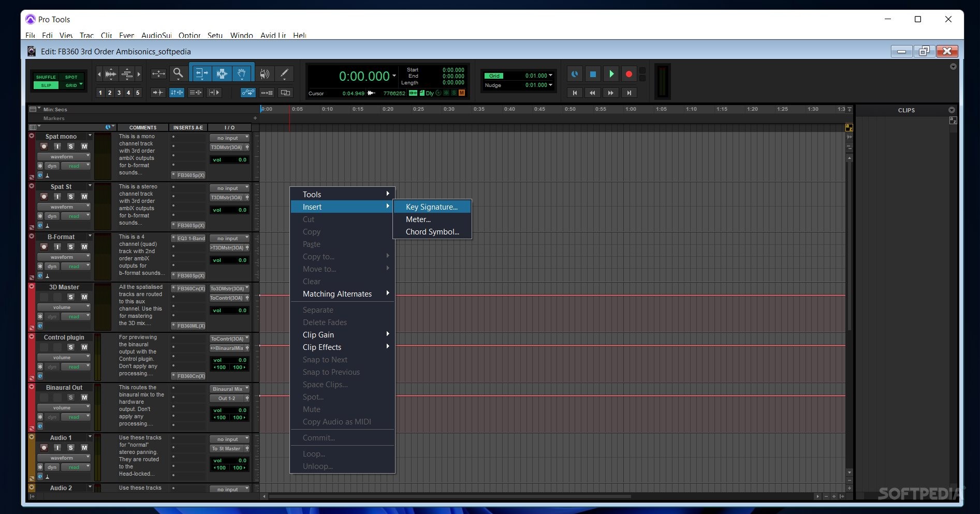Record-enable the Audio 1 track
980x514 pixels.
[x=44, y=448]
